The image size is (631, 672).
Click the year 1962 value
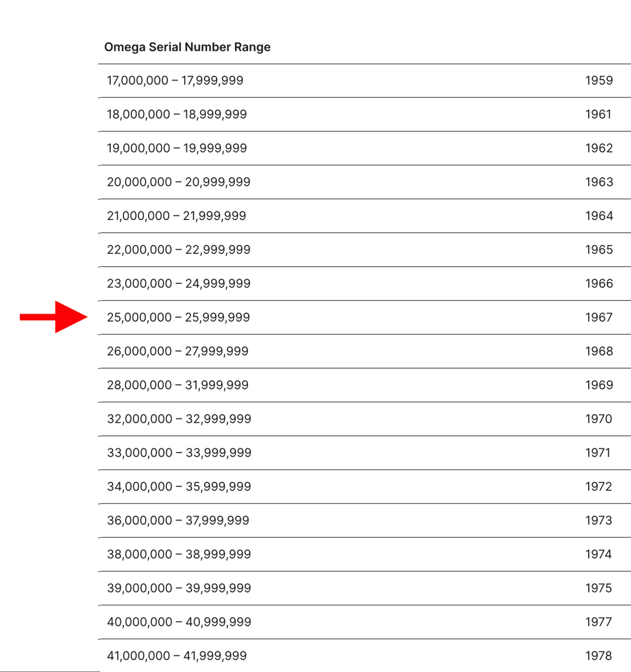(598, 148)
